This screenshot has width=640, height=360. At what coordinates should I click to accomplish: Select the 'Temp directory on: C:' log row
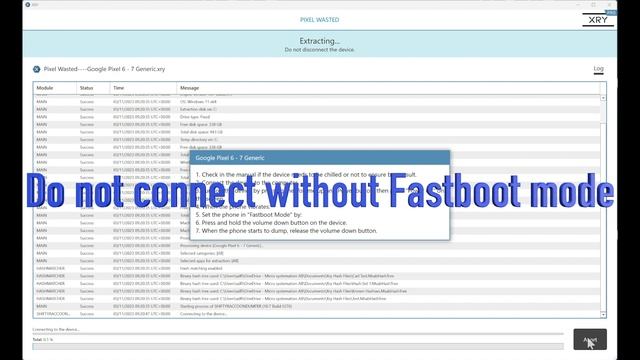click(x=316, y=140)
